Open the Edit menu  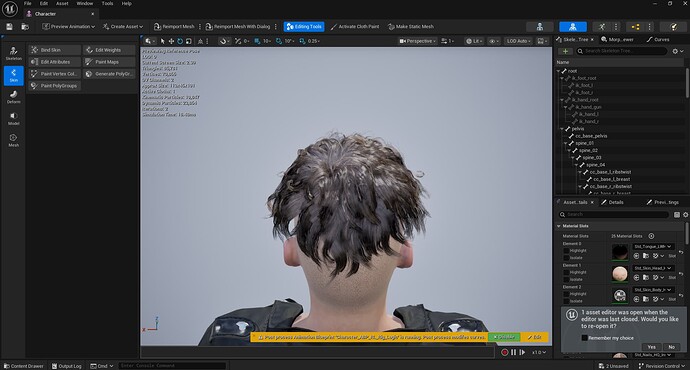pyautogui.click(x=44, y=4)
